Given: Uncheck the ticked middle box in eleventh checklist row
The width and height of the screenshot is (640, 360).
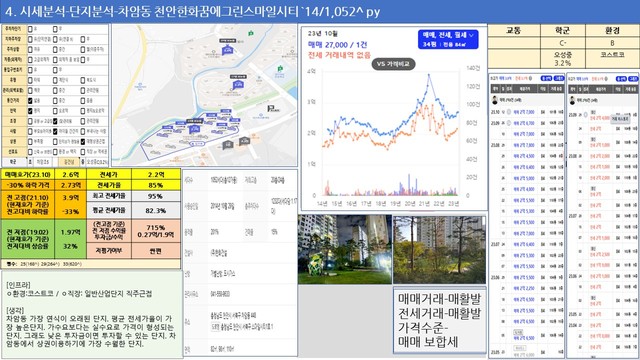Looking at the screenshot, I should [55, 131].
